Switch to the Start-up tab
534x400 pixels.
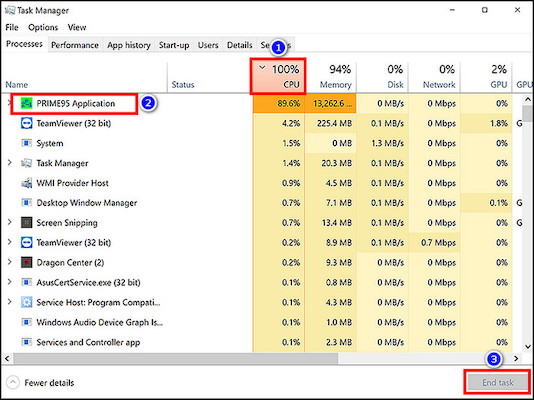click(x=174, y=45)
